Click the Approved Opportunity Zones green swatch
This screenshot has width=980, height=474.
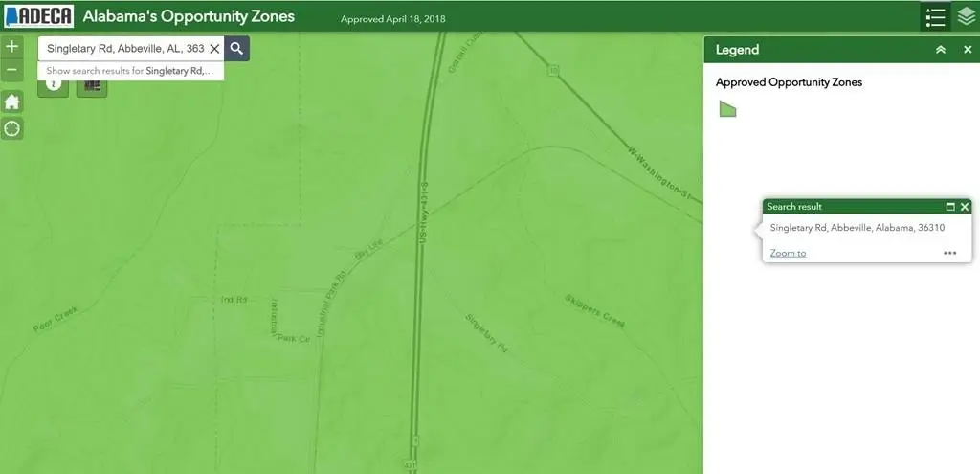tap(727, 109)
